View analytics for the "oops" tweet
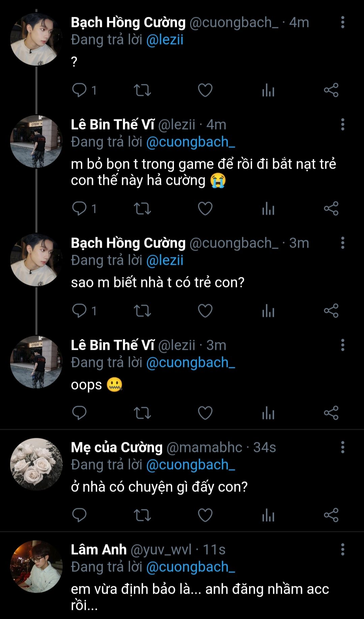364x619 pixels. point(268,413)
